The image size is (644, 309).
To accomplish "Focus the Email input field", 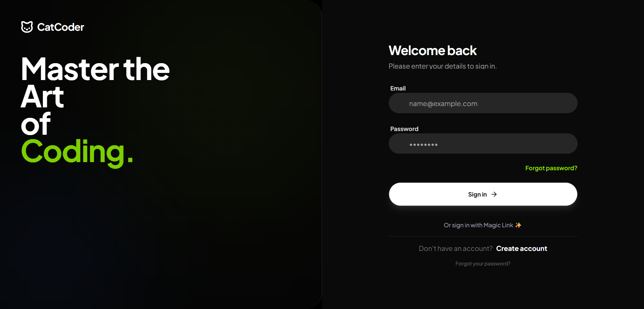I will click(x=483, y=103).
